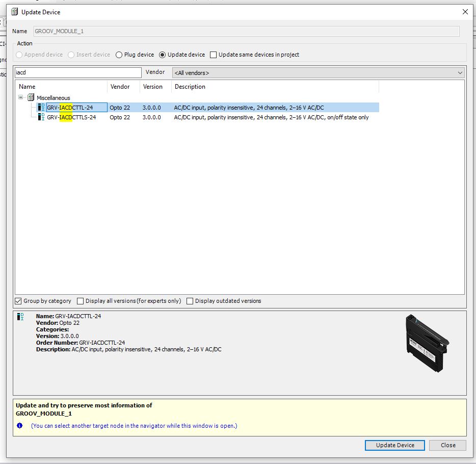Click the Update Device title bar icon

14,12
